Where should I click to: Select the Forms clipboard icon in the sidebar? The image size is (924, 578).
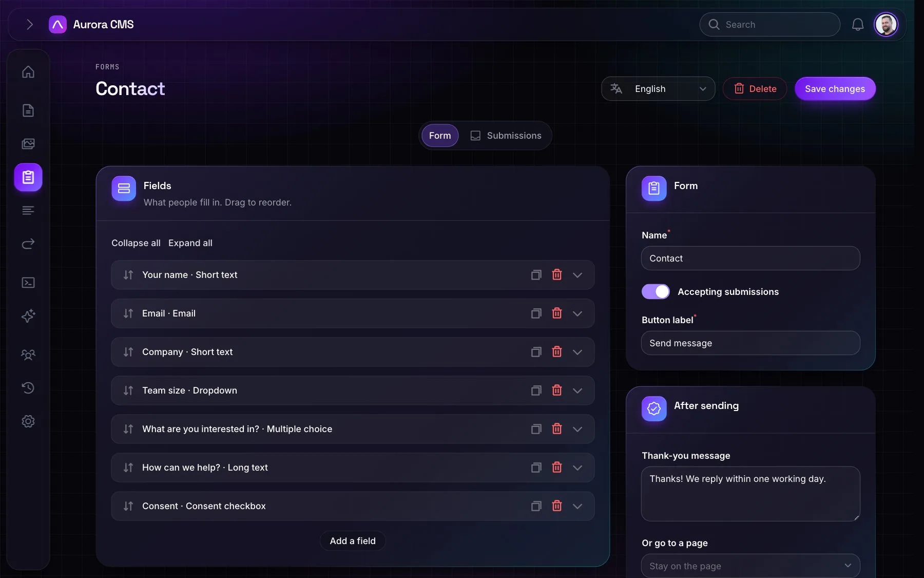pyautogui.click(x=28, y=177)
